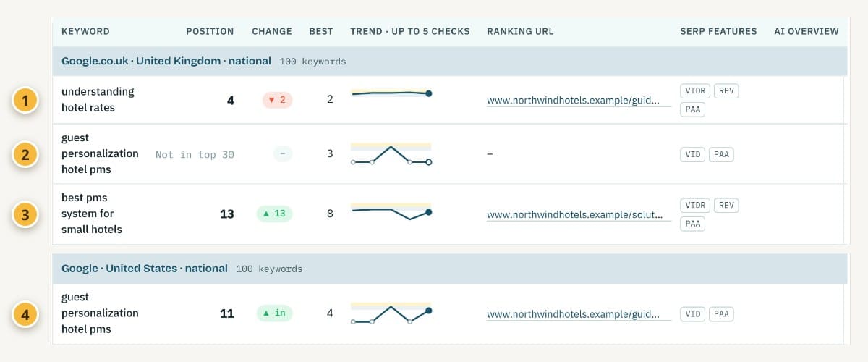Click the CHANGE column header
This screenshot has width=868, height=362.
tap(272, 31)
